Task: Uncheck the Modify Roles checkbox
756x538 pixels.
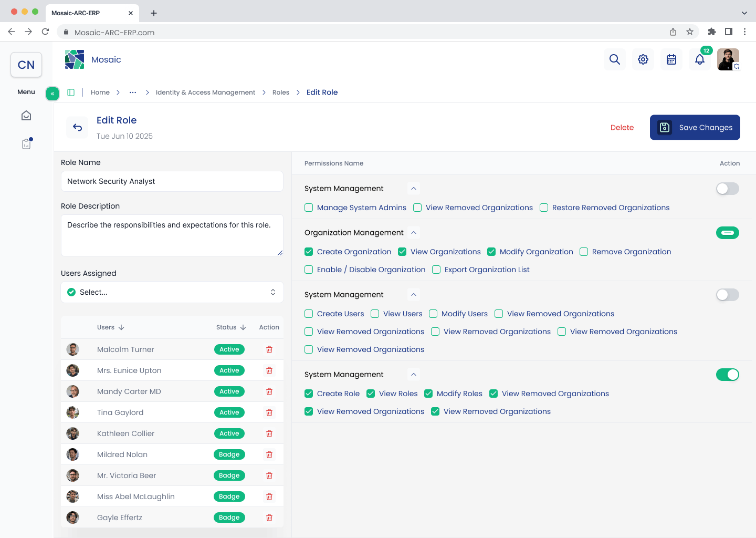Action: 428,394
